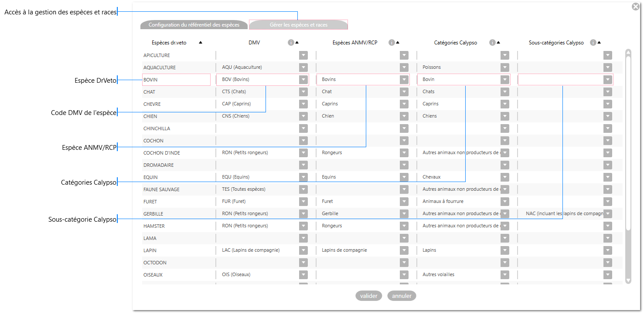Click the scrollbar down arrow
Image resolution: width=644 pixels, height=314 pixels.
(x=628, y=281)
